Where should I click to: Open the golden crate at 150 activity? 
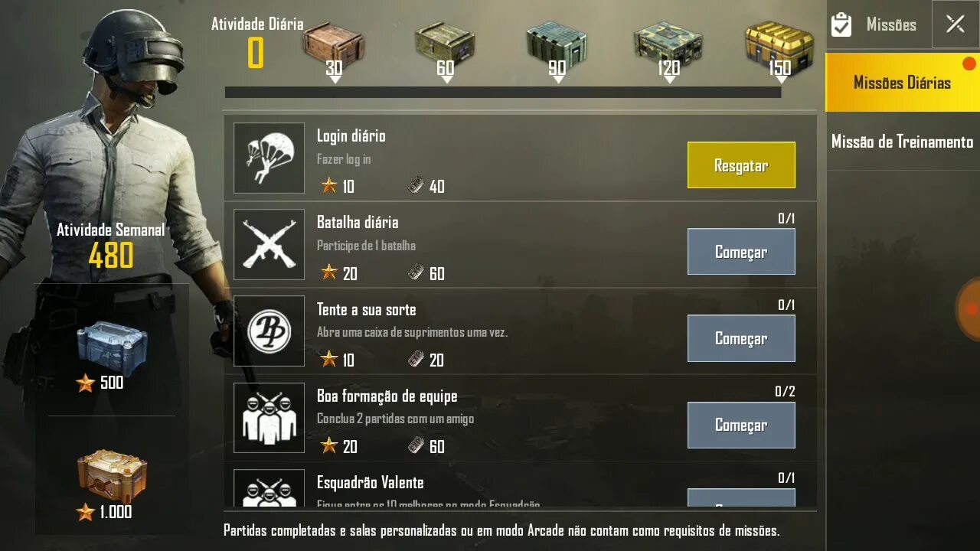click(x=779, y=45)
